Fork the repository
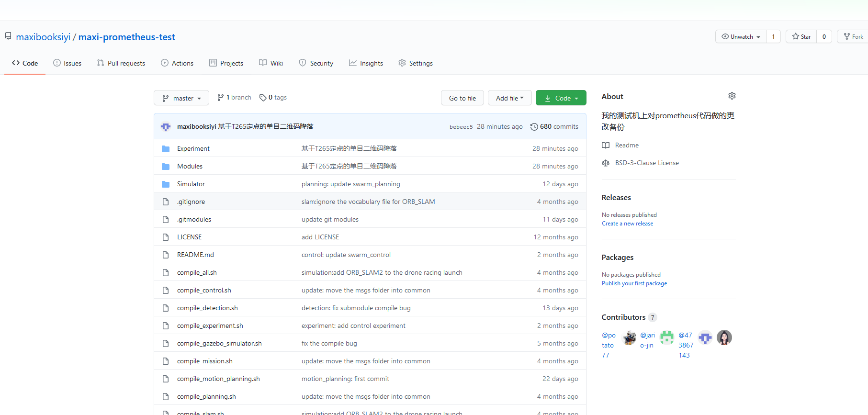This screenshot has height=415, width=868. [x=853, y=37]
